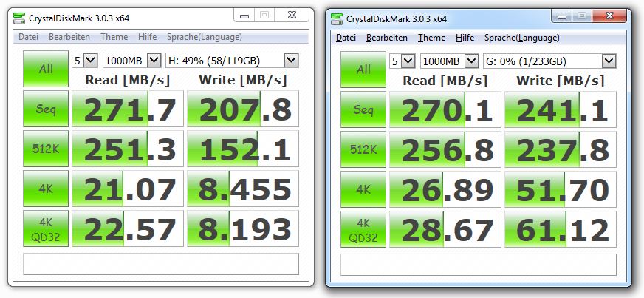Open Sprache(Language) menu in right window

522,38
